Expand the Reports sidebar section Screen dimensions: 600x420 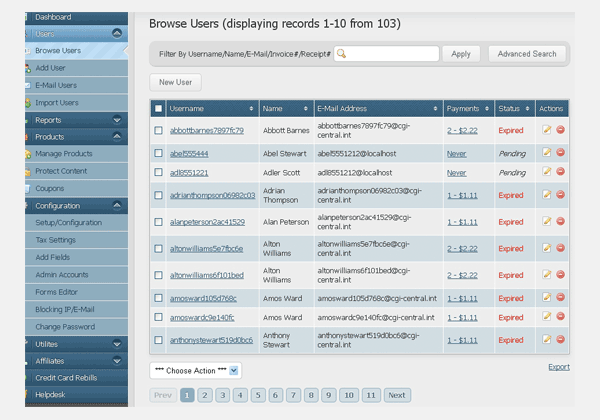117,120
